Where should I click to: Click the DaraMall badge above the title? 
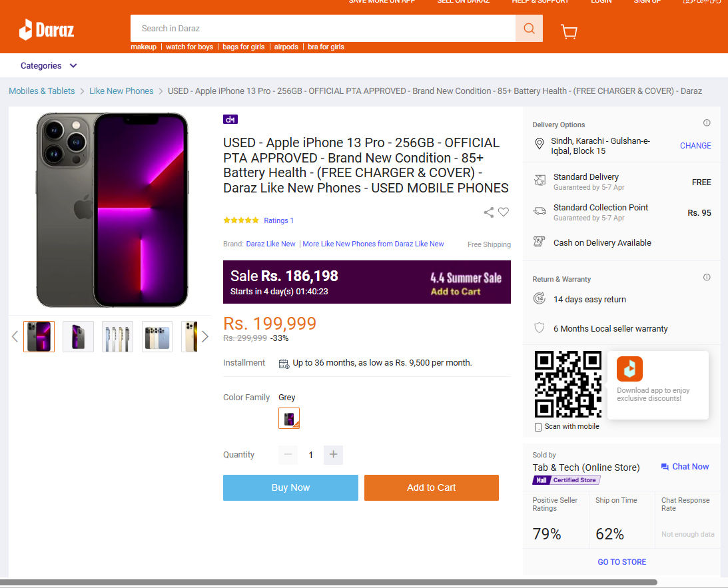click(x=230, y=119)
